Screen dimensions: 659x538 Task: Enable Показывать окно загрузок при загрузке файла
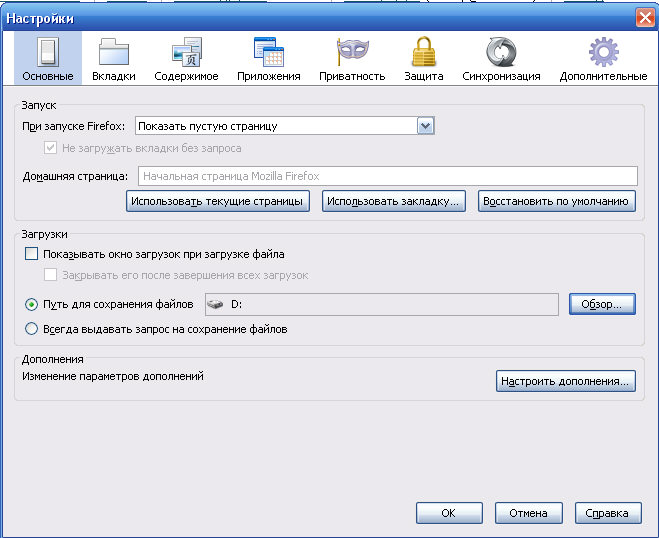(x=32, y=254)
